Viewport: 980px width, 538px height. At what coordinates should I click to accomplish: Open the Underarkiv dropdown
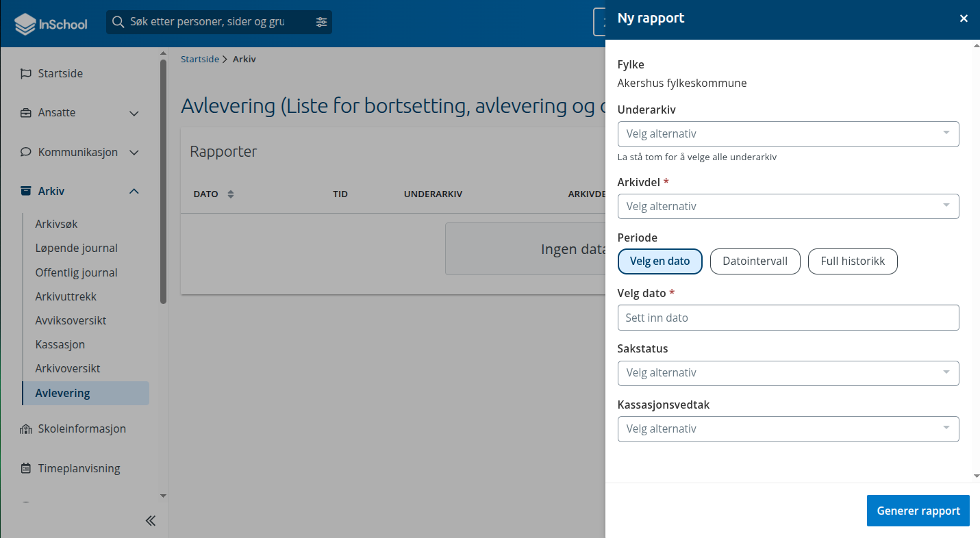click(788, 134)
